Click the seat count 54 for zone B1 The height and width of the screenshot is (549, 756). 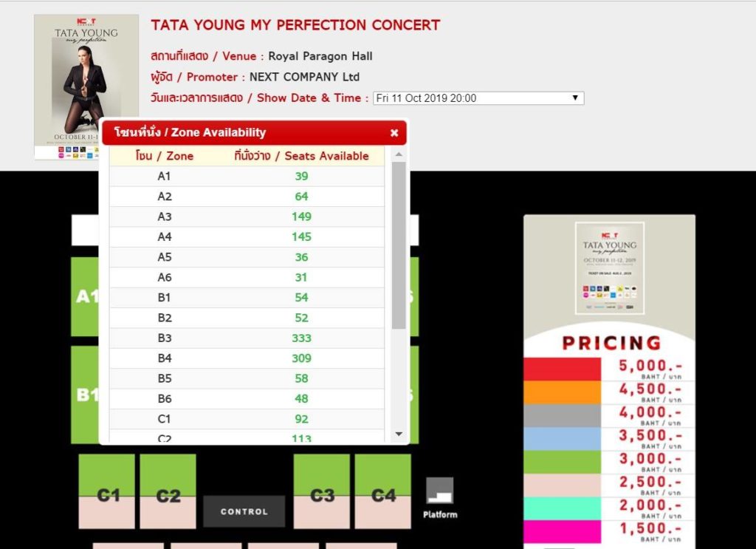301,298
